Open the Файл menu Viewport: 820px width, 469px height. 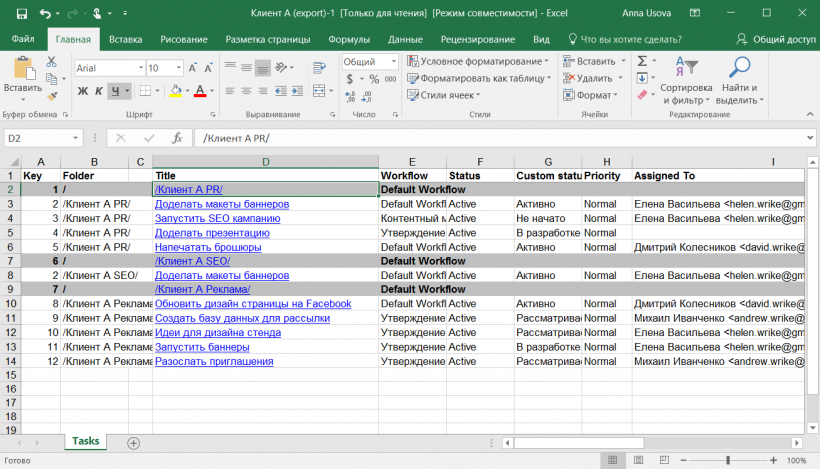[23, 39]
